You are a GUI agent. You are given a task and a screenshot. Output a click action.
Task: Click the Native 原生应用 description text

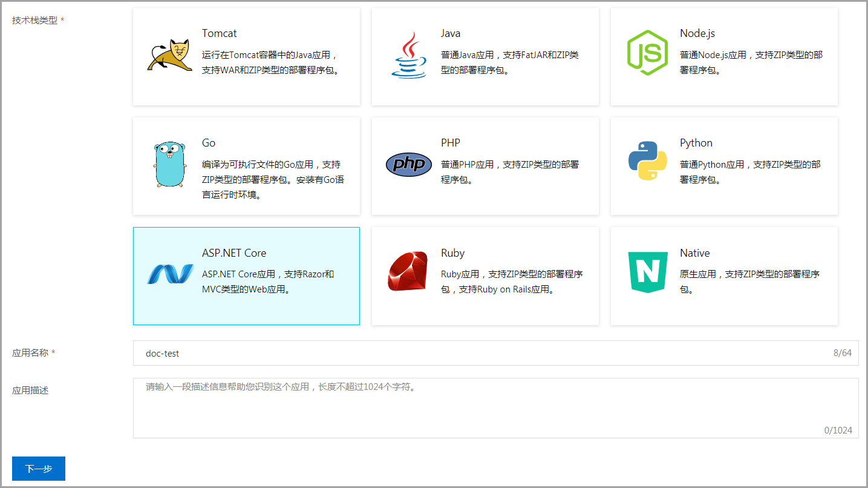749,282
